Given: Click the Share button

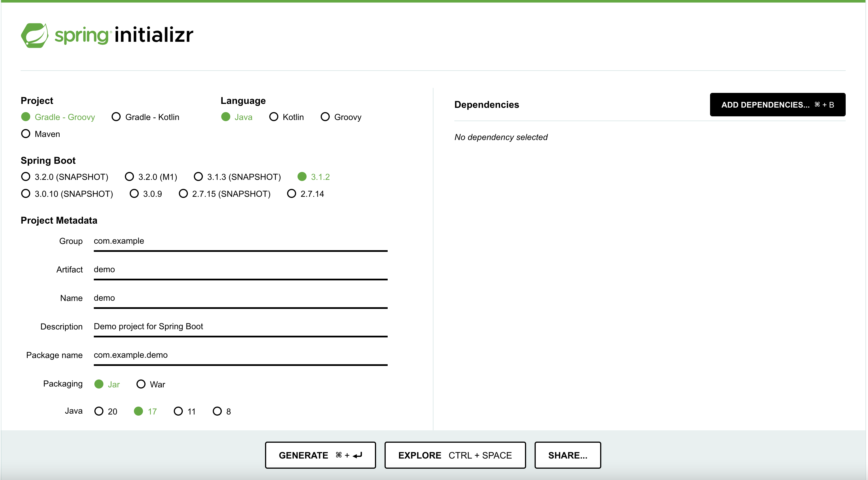Looking at the screenshot, I should 567,455.
